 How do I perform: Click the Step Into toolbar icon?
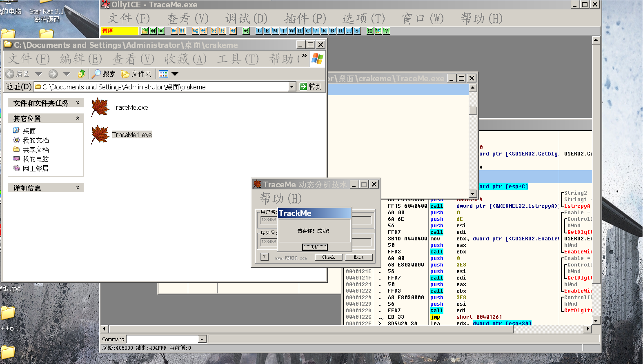tap(195, 31)
